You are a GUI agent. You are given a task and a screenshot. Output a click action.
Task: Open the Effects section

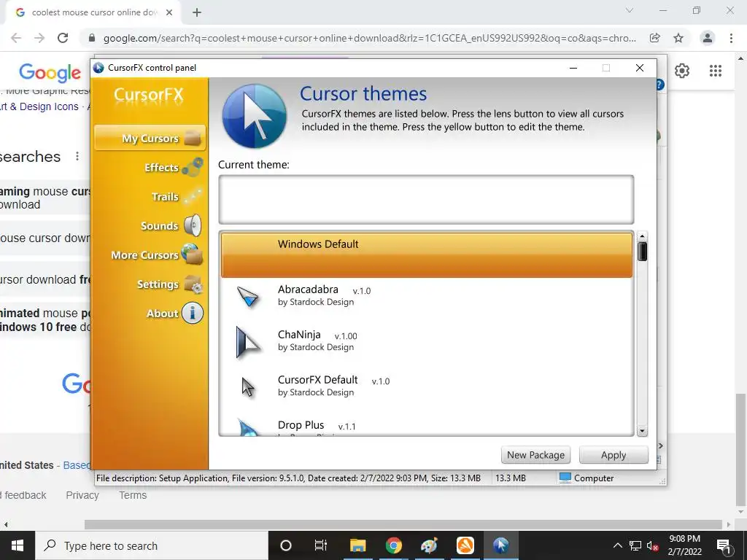(172, 168)
